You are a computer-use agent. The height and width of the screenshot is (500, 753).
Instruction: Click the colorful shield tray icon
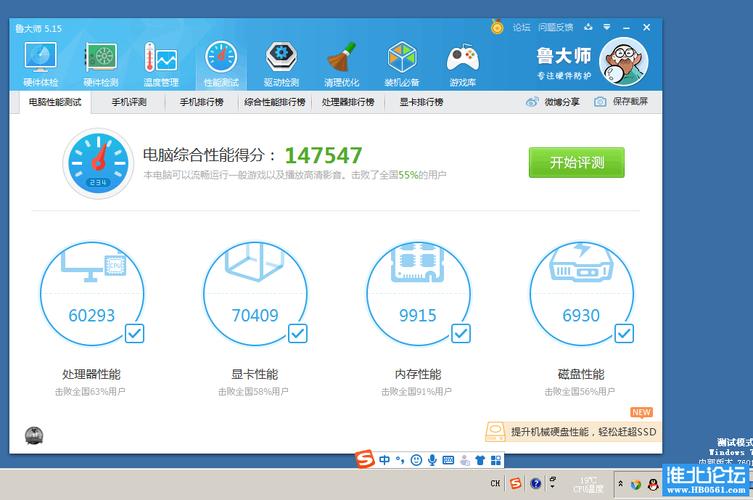pyautogui.click(x=636, y=485)
